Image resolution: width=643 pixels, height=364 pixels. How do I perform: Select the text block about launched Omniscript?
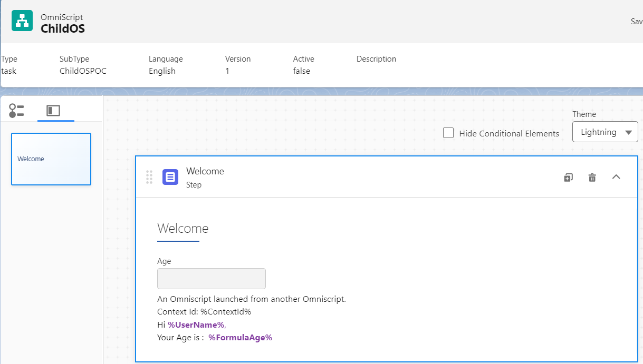(x=251, y=299)
